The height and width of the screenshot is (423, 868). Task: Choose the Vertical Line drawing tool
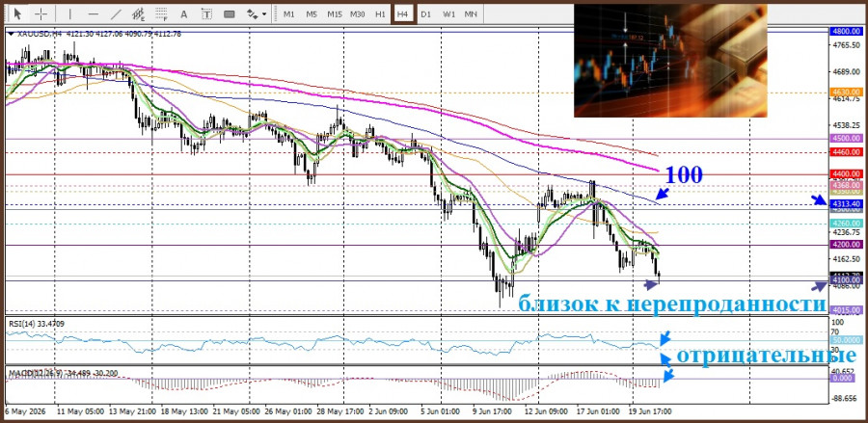point(69,14)
